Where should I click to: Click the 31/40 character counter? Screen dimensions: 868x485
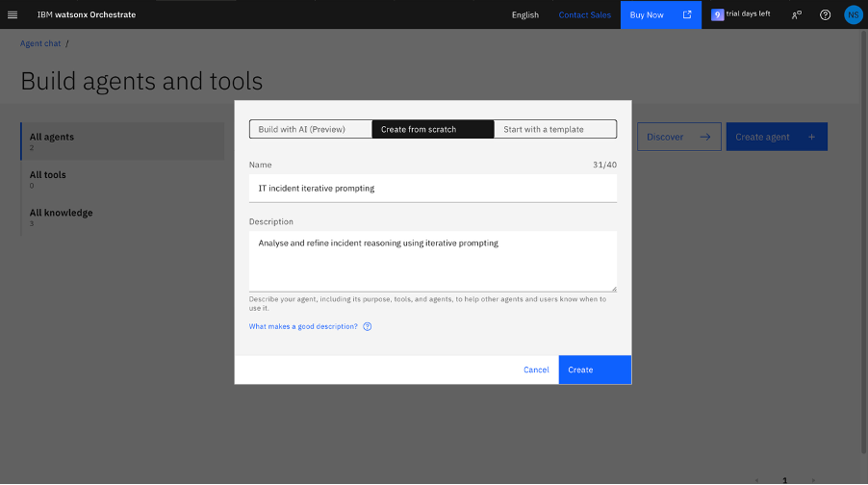[604, 165]
